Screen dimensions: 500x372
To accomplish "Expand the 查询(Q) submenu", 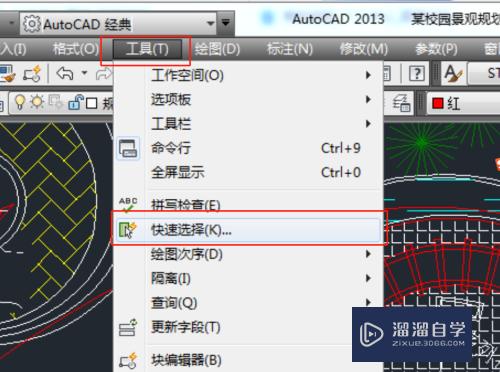I will [248, 303].
